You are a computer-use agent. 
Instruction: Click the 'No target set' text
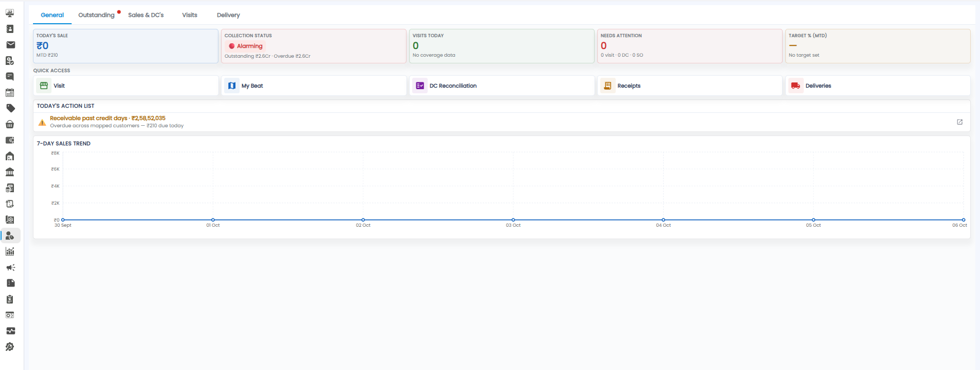point(804,55)
